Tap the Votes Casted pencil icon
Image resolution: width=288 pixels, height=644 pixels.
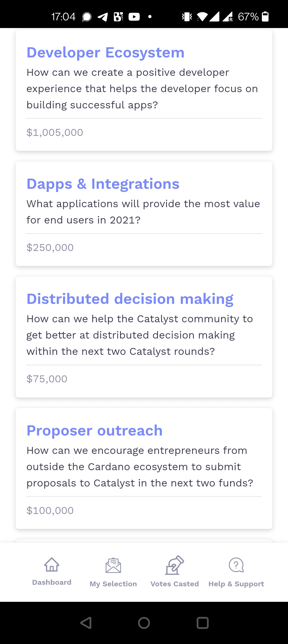[x=175, y=565]
